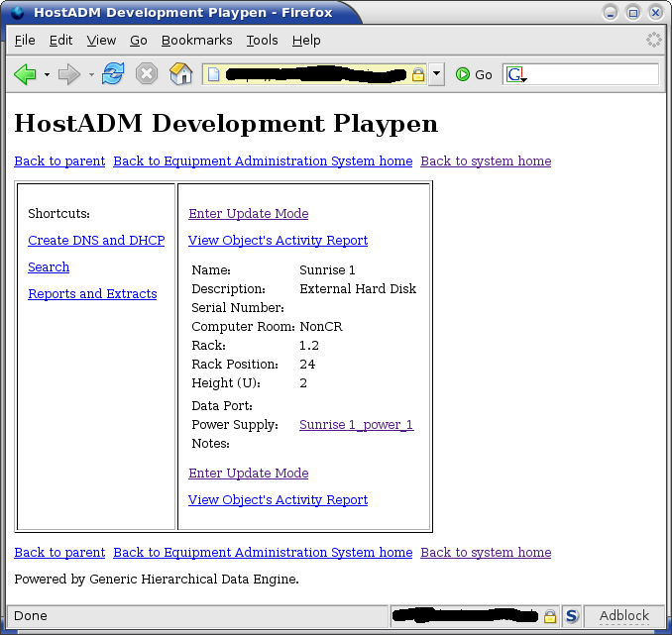
Task: Click the Reload page icon
Action: [x=114, y=74]
